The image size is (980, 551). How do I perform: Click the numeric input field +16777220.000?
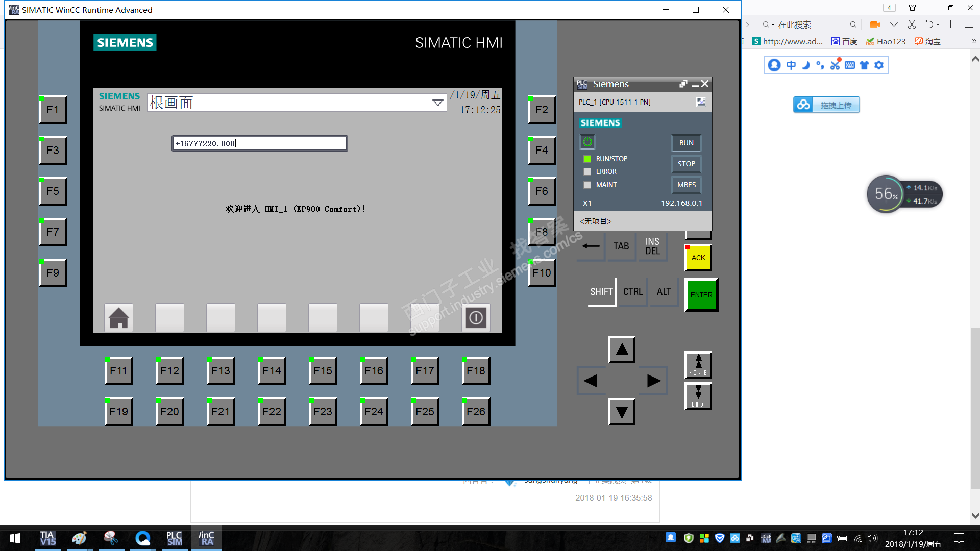[259, 143]
